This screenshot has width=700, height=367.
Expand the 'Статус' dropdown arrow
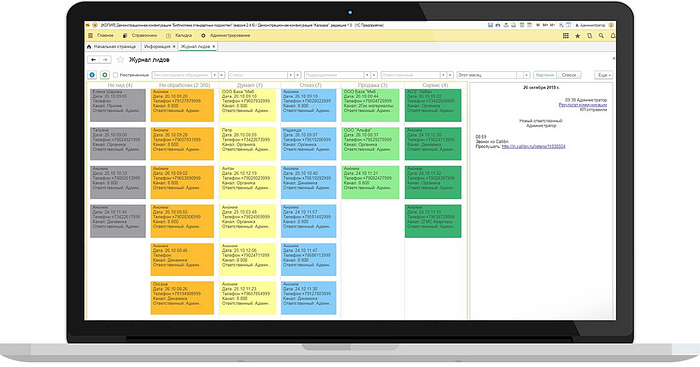(x=291, y=75)
